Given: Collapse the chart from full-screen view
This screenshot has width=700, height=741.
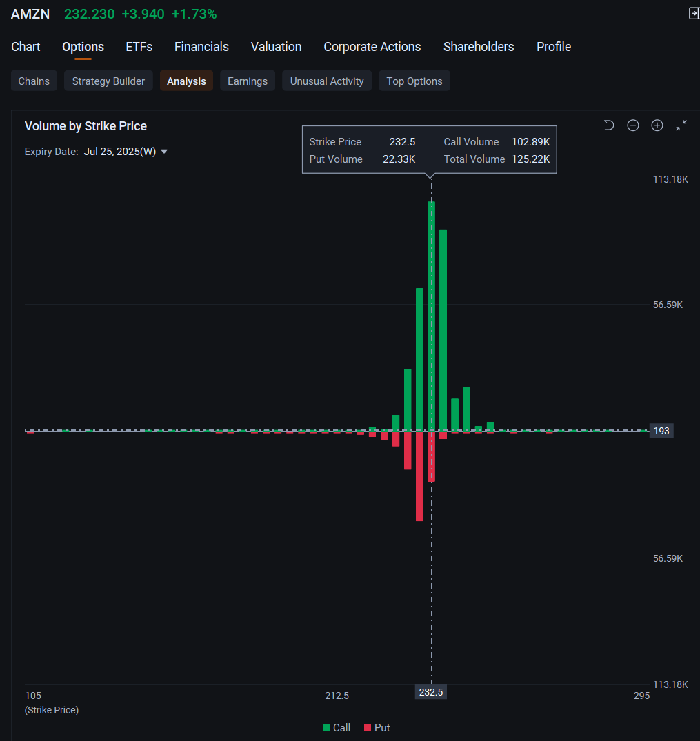Looking at the screenshot, I should coord(681,125).
